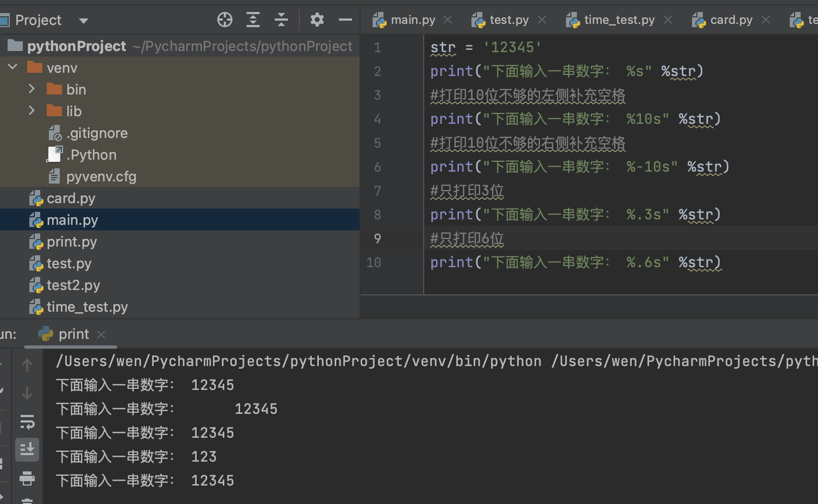Click the select opened file crosshair icon
The width and height of the screenshot is (818, 504).
tap(225, 20)
